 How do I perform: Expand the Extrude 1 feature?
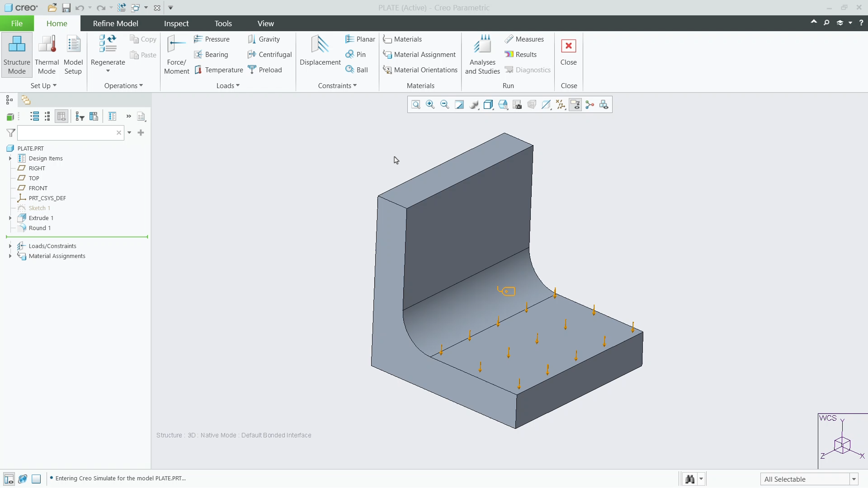10,218
